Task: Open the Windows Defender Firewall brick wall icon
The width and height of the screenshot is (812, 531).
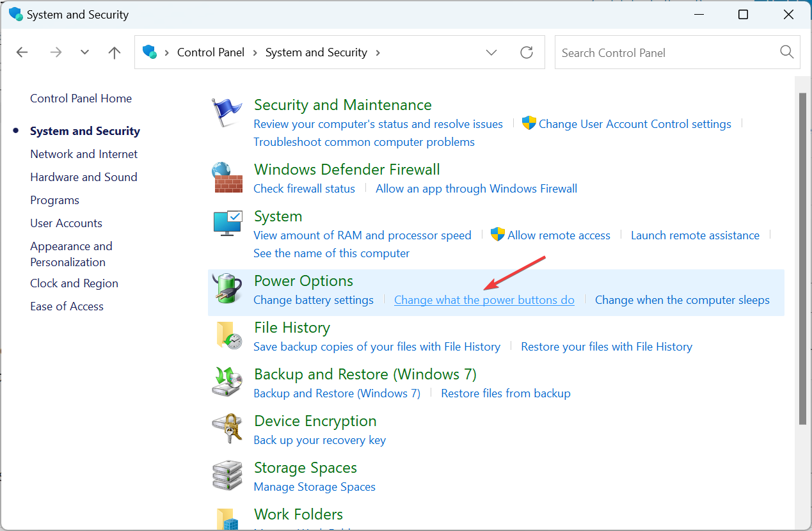Action: (227, 177)
